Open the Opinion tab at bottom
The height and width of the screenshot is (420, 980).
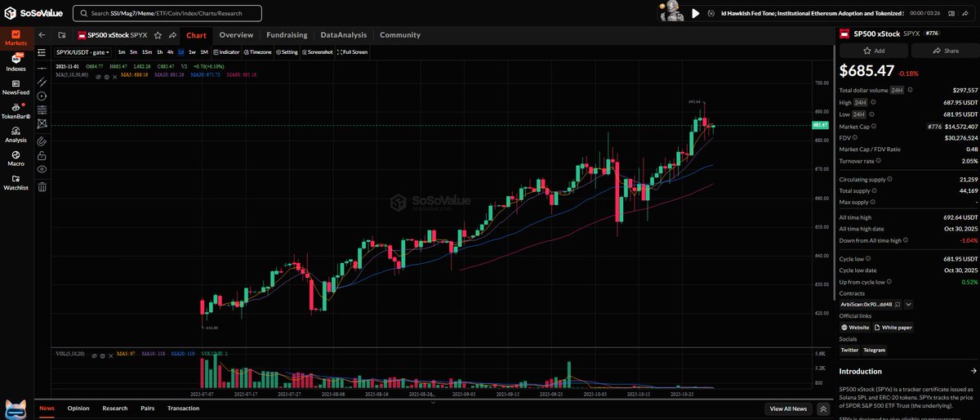click(78, 408)
